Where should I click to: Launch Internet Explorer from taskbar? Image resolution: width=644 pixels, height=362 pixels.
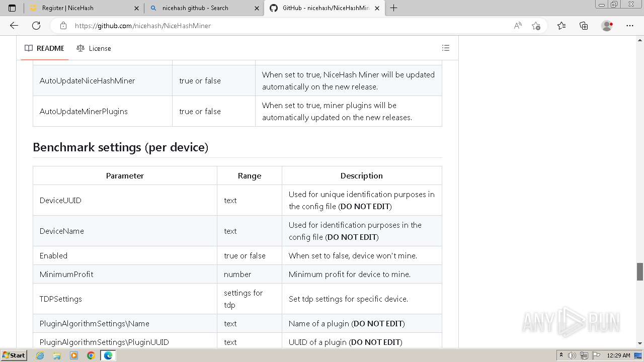(x=40, y=355)
